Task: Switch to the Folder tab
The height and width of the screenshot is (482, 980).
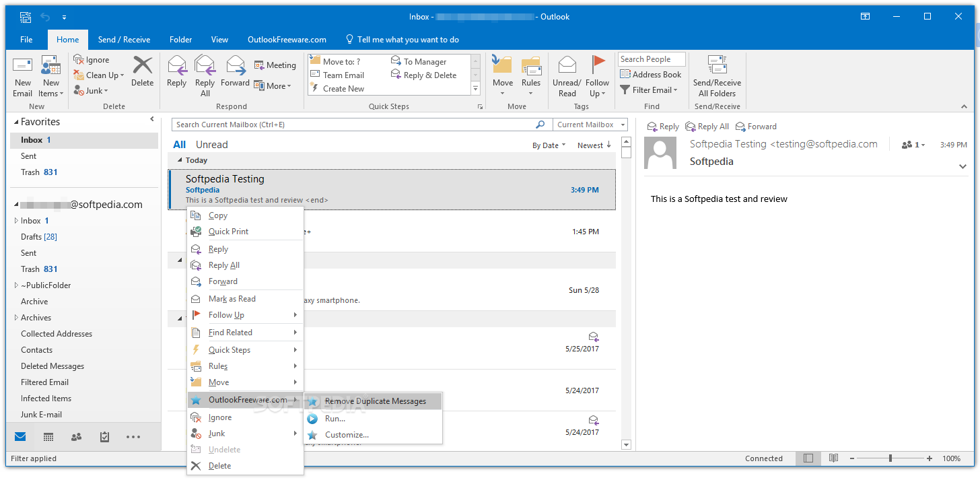Action: 181,40
